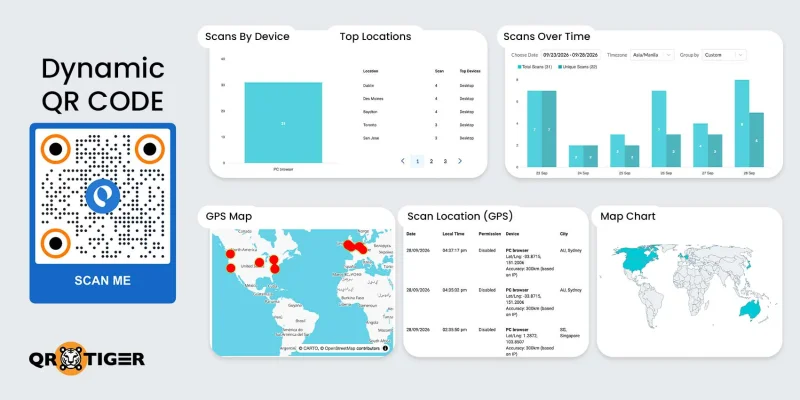Open the Asia/Manila timezone dropdown

[654, 55]
